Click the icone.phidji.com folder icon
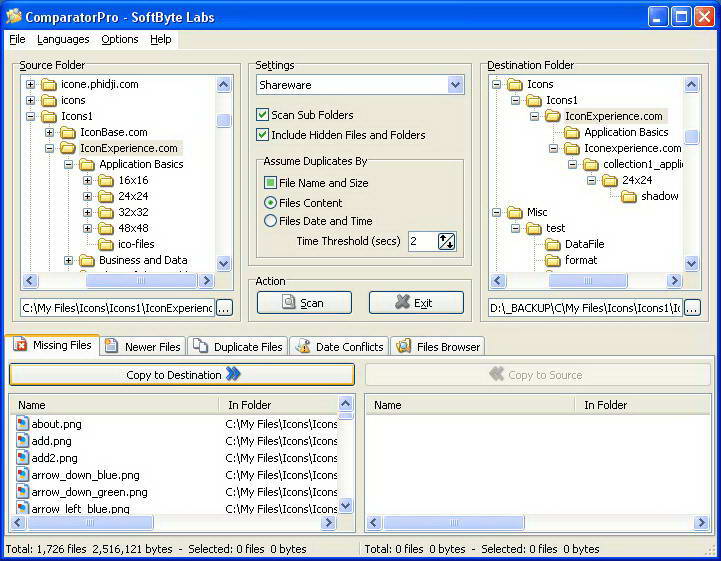 [x=49, y=85]
